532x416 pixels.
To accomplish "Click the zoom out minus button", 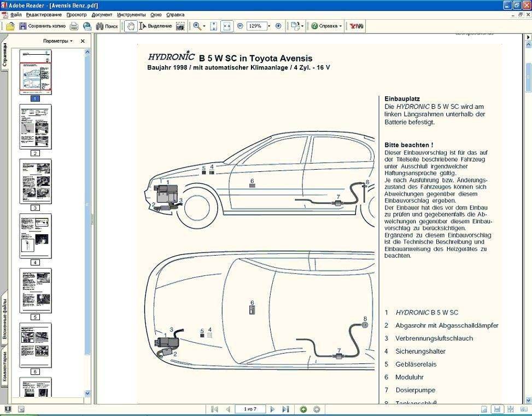I will click(240, 26).
